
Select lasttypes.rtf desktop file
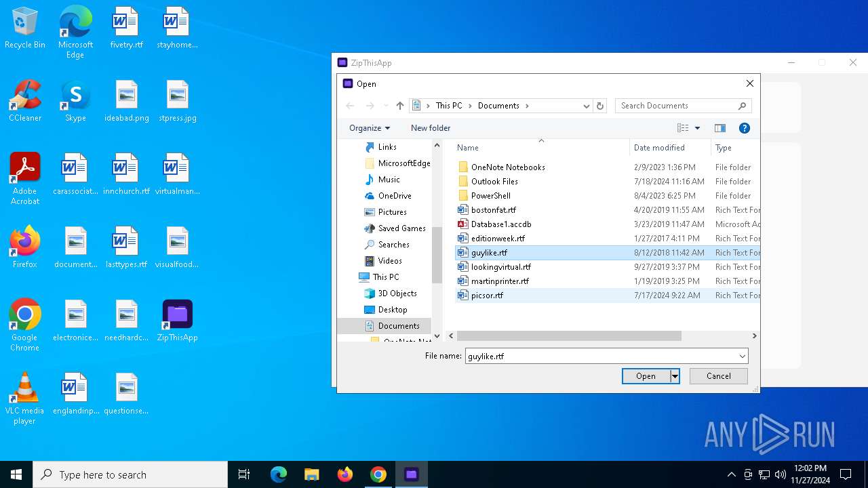pos(126,247)
